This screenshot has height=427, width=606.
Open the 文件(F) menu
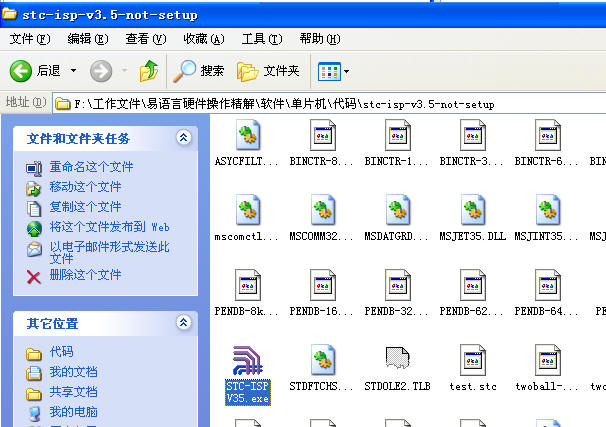pos(30,39)
